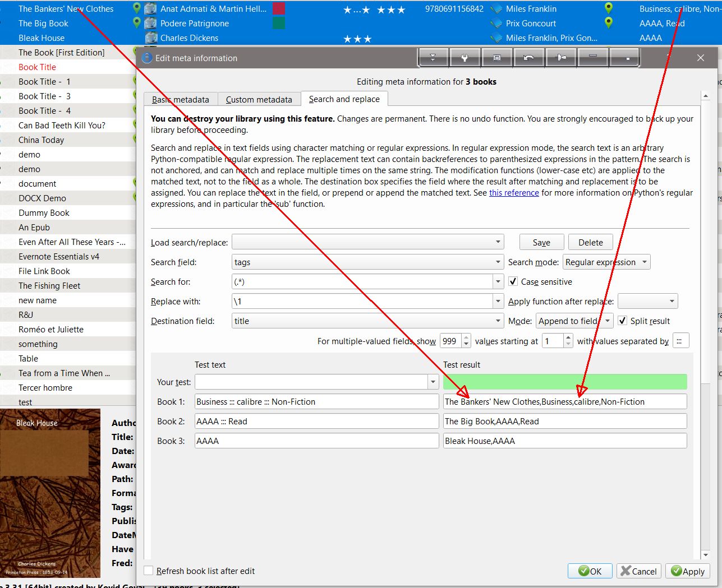Click the values separated by input box
The width and height of the screenshot is (722, 588).
tap(680, 341)
